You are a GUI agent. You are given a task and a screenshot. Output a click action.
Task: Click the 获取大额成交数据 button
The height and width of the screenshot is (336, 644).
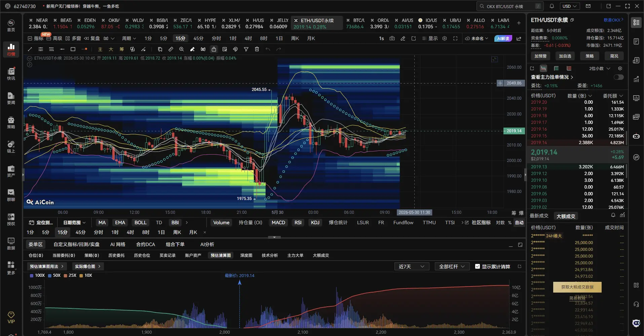[577, 287]
